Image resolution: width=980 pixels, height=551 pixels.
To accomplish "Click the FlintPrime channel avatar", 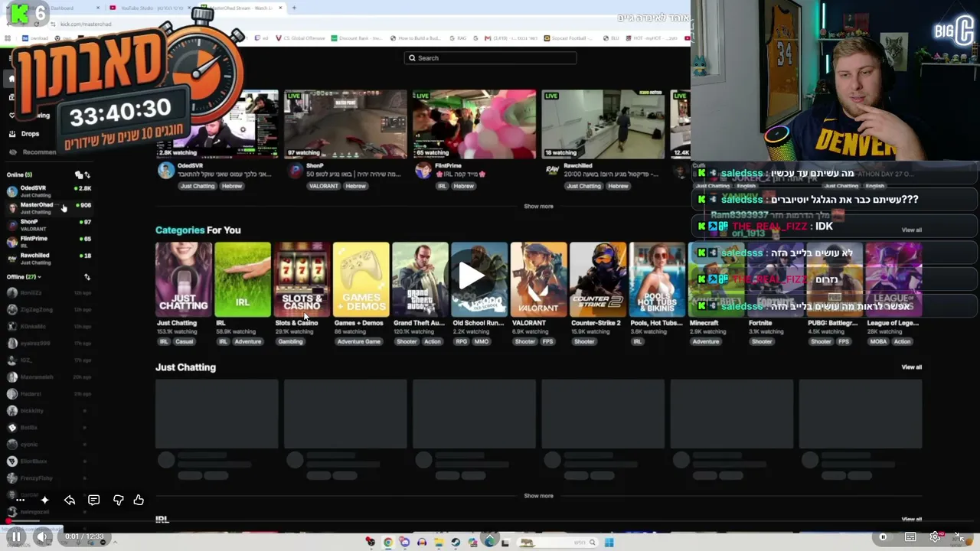I will [423, 171].
